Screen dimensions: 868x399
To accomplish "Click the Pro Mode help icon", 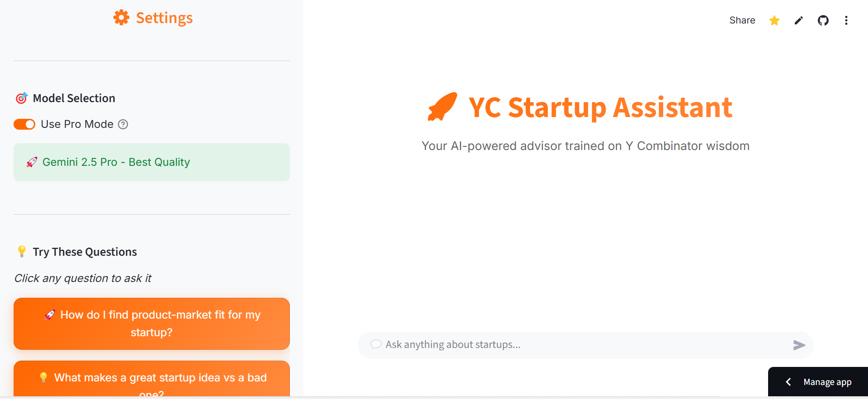I will [x=123, y=124].
